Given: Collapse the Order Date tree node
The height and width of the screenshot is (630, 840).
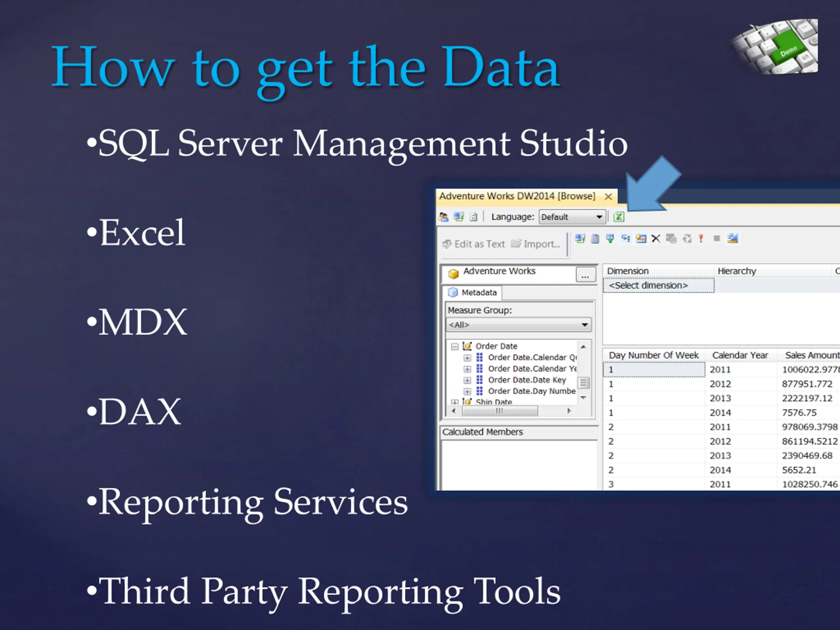Looking at the screenshot, I should [x=454, y=346].
